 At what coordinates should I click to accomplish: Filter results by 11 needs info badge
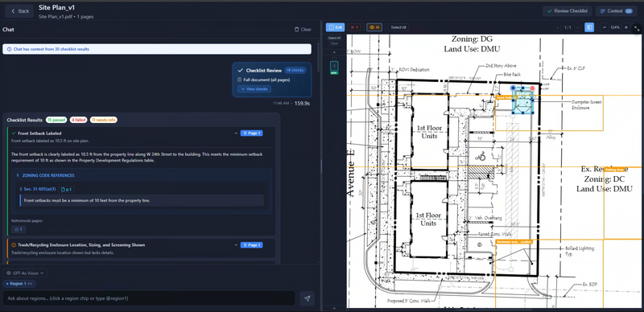point(104,120)
